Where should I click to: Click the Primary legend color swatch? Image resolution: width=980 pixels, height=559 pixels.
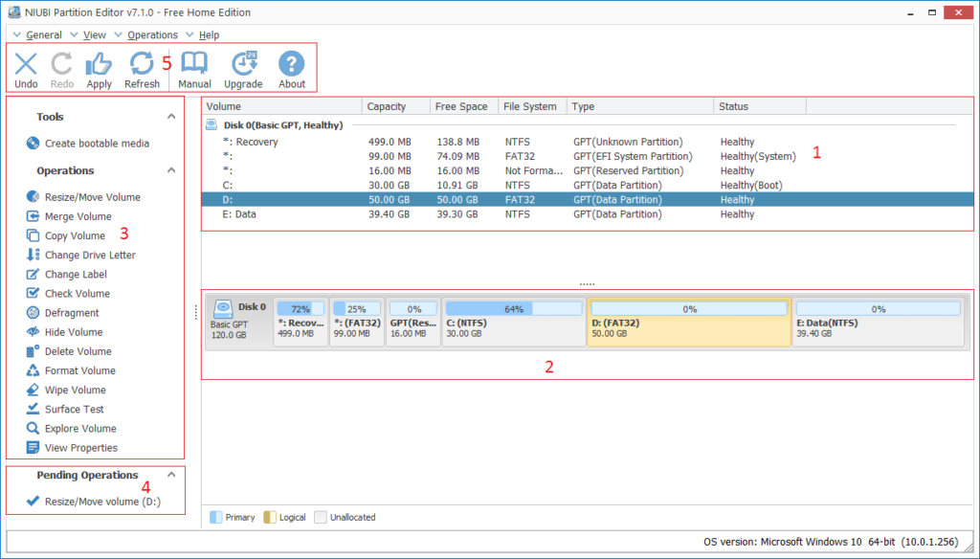[x=215, y=517]
